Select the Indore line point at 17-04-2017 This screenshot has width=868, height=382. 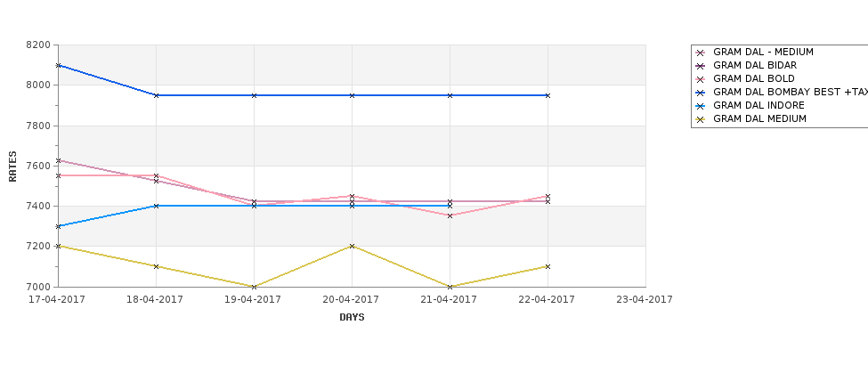[x=58, y=226]
